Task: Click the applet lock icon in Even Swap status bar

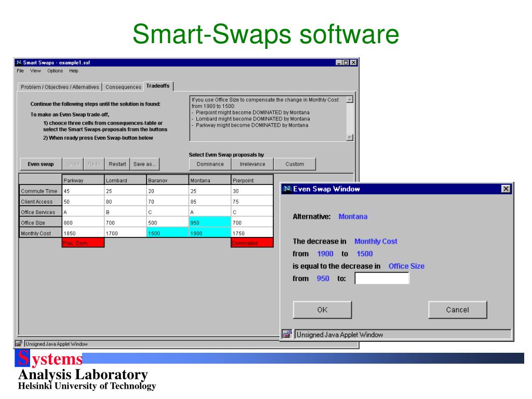Action: point(287,335)
